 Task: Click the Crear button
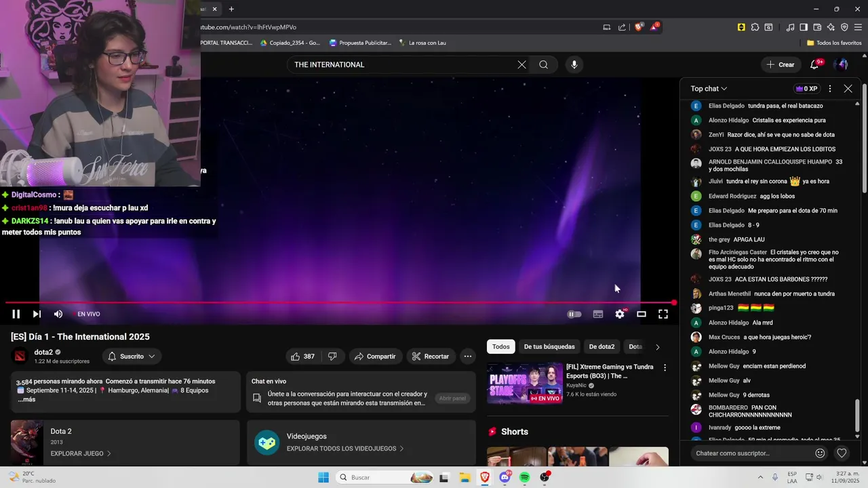(x=780, y=64)
